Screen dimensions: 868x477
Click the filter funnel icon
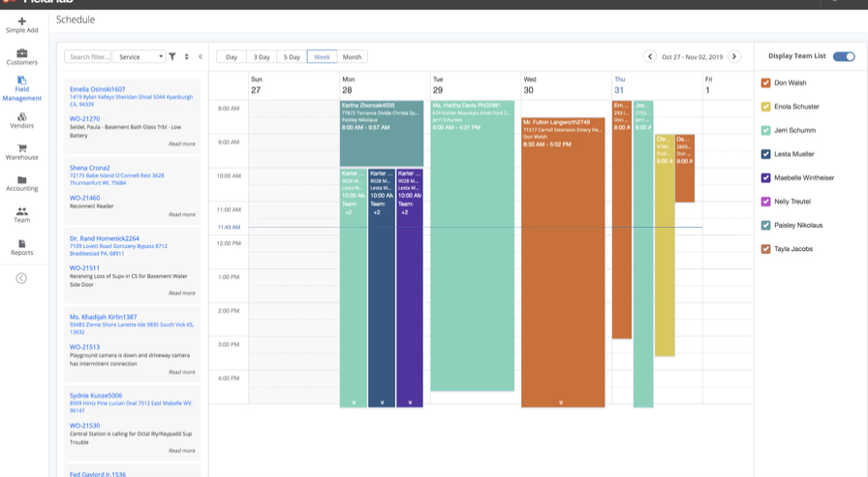pyautogui.click(x=172, y=56)
